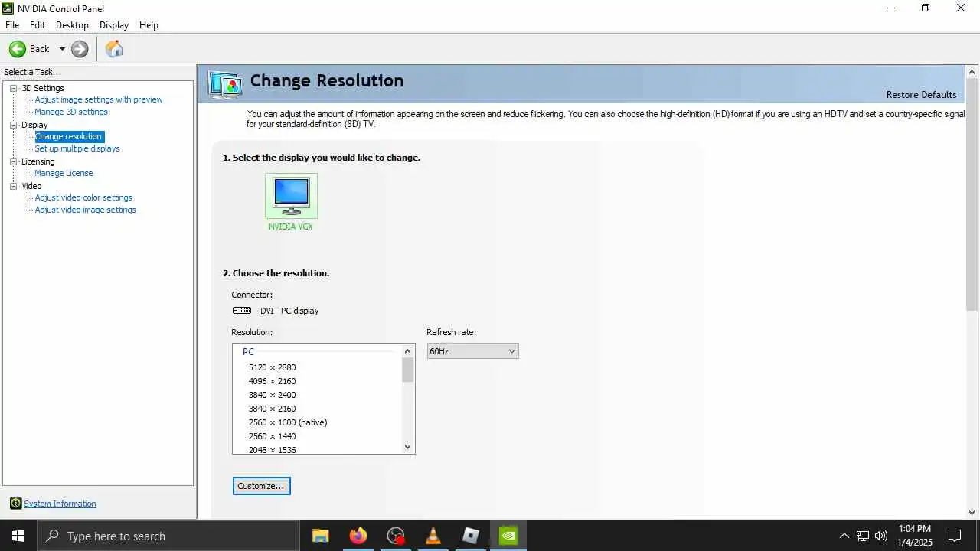The height and width of the screenshot is (551, 980).
Task: Click the NVIDIA Control Panel title icon
Action: click(8, 8)
